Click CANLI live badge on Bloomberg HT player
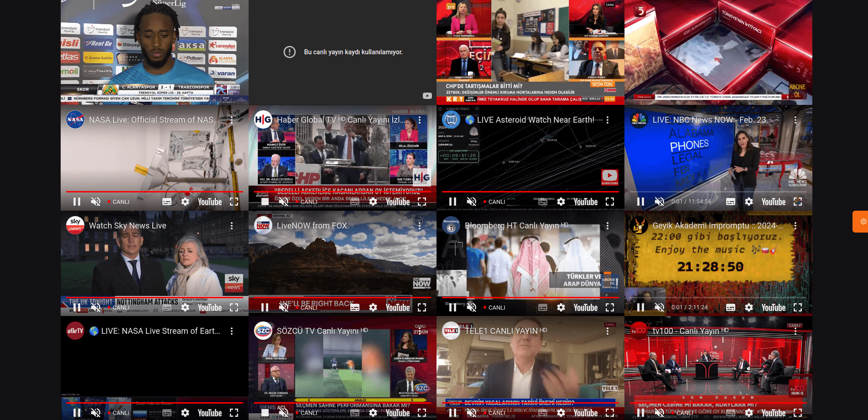Screen dimensions: 868x420 click(x=494, y=307)
